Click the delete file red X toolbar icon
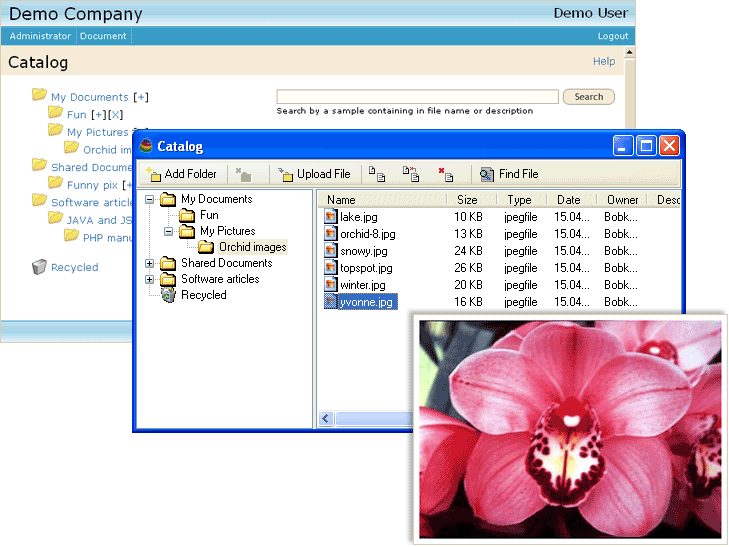729x547 pixels. coord(445,174)
